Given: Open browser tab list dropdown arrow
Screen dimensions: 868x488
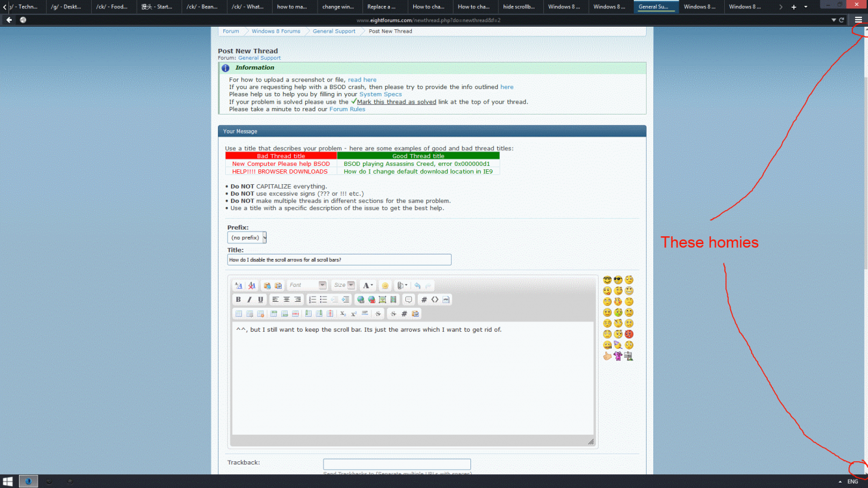Looking at the screenshot, I should point(806,7).
